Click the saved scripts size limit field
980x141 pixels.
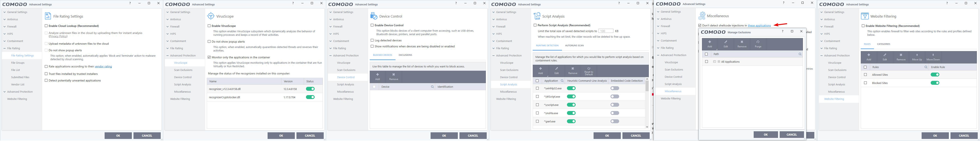[x=606, y=31]
